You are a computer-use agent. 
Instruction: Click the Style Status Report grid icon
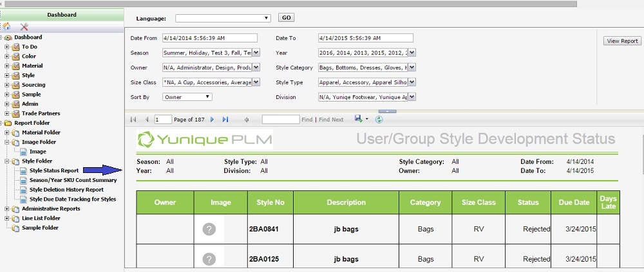click(23, 170)
